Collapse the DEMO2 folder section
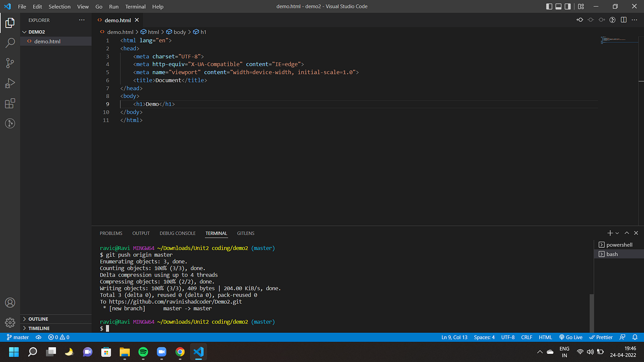This screenshot has width=644, height=362. (56, 32)
